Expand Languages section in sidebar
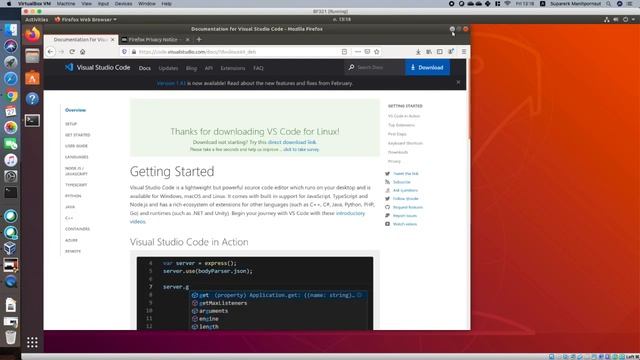The width and height of the screenshot is (640, 360). tap(77, 157)
